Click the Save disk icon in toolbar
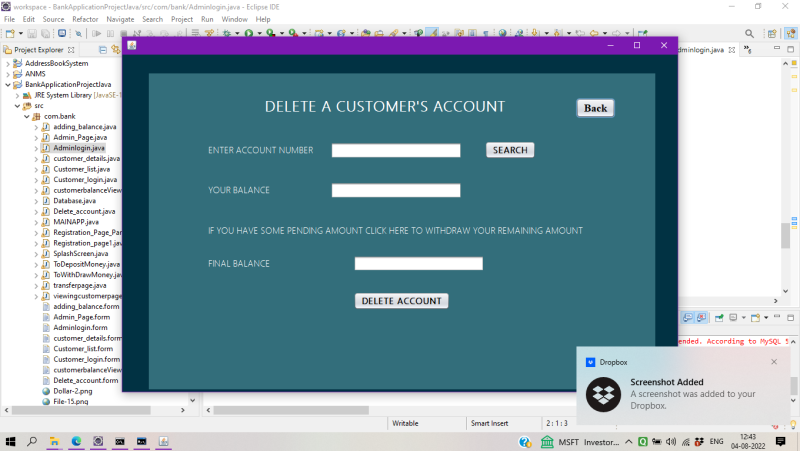This screenshot has height=451, width=800. (32, 34)
